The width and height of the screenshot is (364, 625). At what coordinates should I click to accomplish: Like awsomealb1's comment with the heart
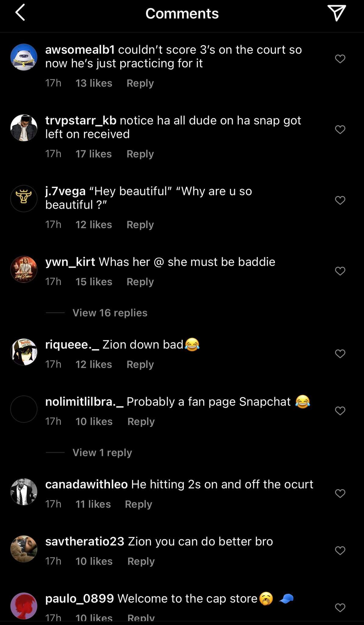(x=340, y=59)
